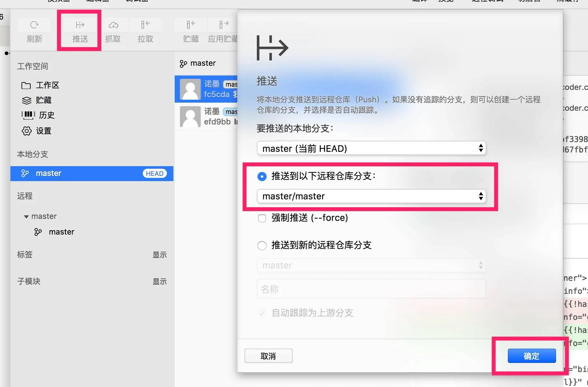Viewport: 588px width, 387px height.
Task: Enable 强制推送 (--force) checkbox
Action: click(262, 218)
